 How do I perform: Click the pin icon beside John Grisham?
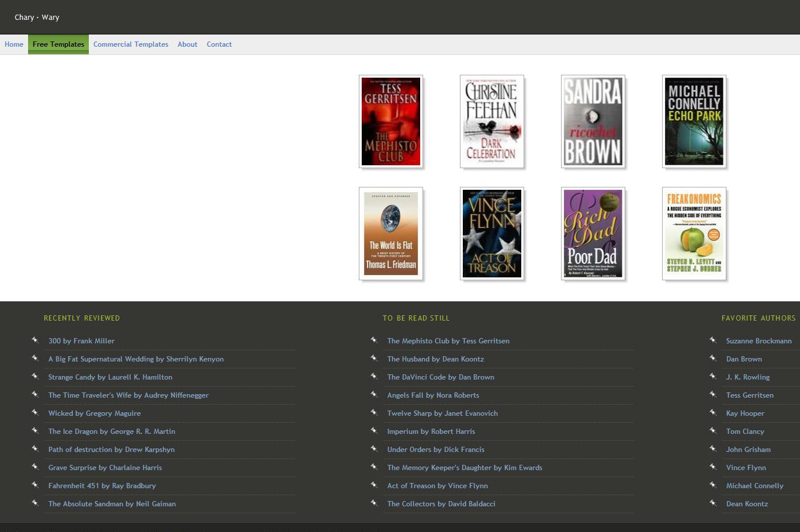pos(713,448)
